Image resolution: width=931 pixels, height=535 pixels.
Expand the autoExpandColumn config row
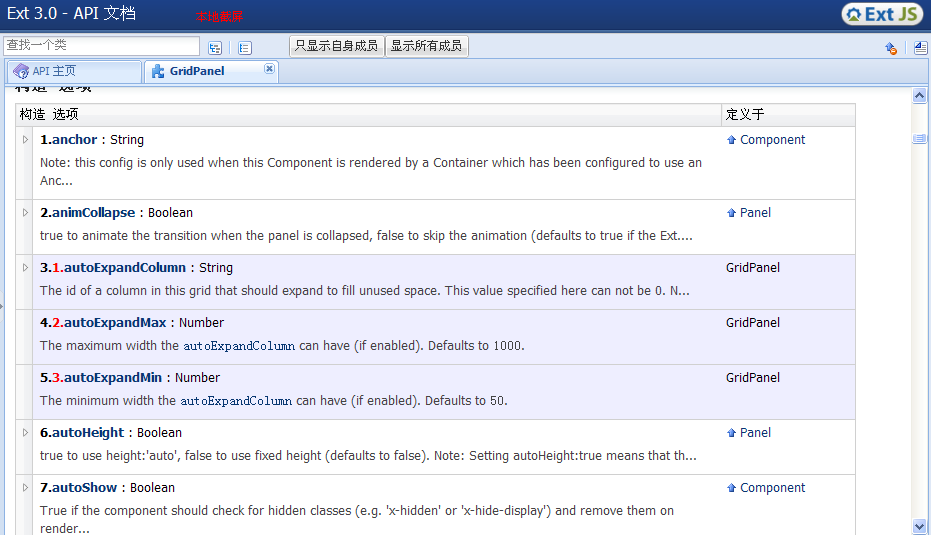[25, 268]
